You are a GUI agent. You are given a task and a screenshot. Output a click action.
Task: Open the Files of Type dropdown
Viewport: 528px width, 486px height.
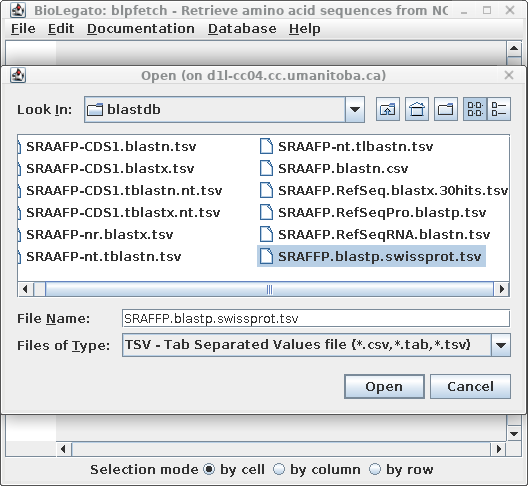point(501,345)
